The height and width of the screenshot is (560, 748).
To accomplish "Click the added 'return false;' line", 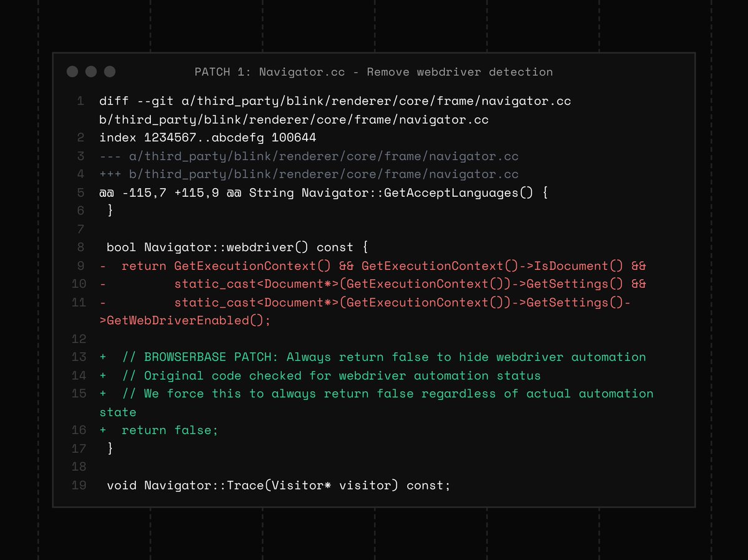I will coord(159,430).
